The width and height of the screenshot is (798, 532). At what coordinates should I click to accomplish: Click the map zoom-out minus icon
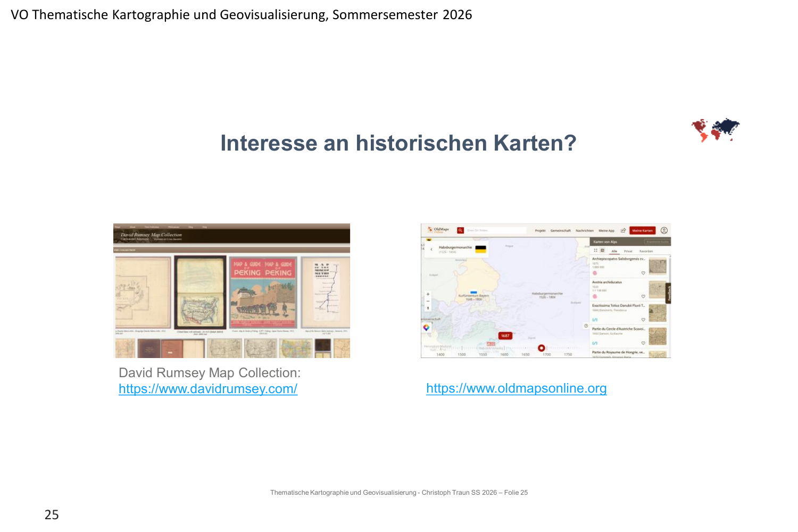point(428,301)
